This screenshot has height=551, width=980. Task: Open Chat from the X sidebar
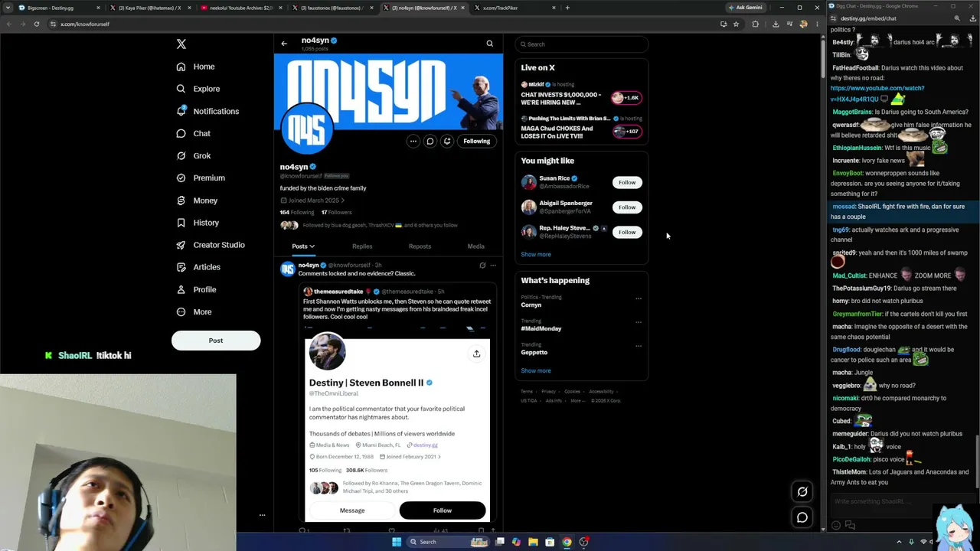click(x=193, y=133)
